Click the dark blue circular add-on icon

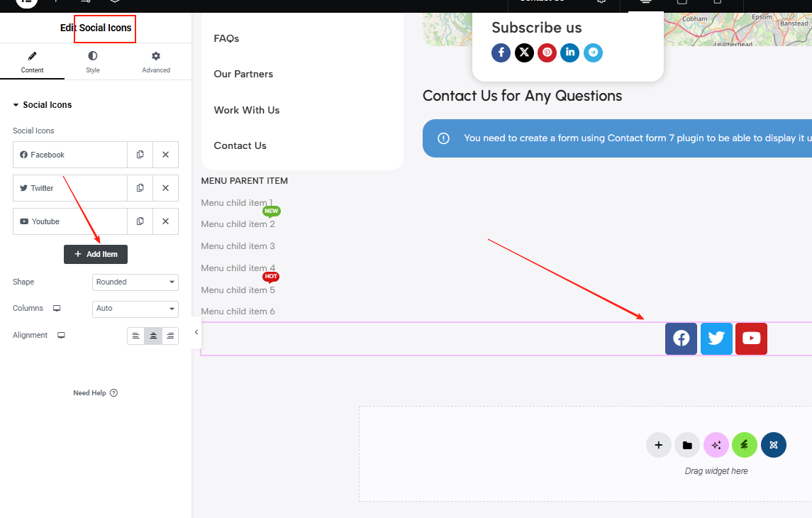(x=774, y=445)
